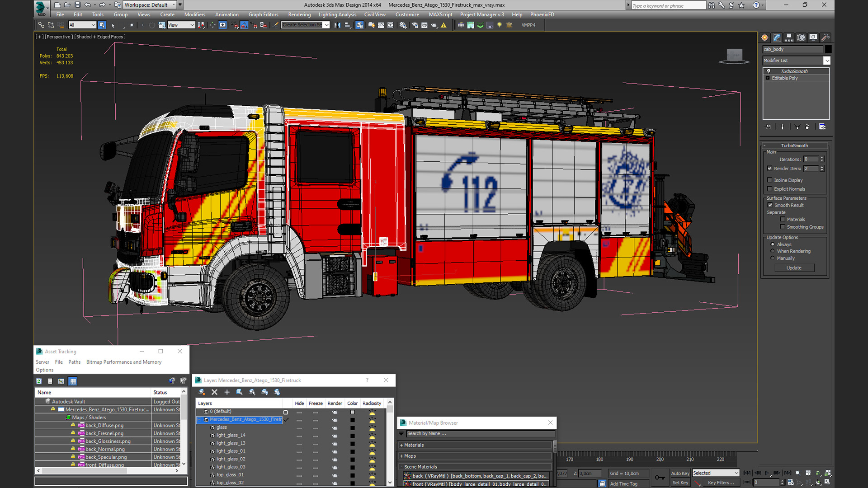Open the Graph Editors menu
This screenshot has width=868, height=488.
coord(264,14)
